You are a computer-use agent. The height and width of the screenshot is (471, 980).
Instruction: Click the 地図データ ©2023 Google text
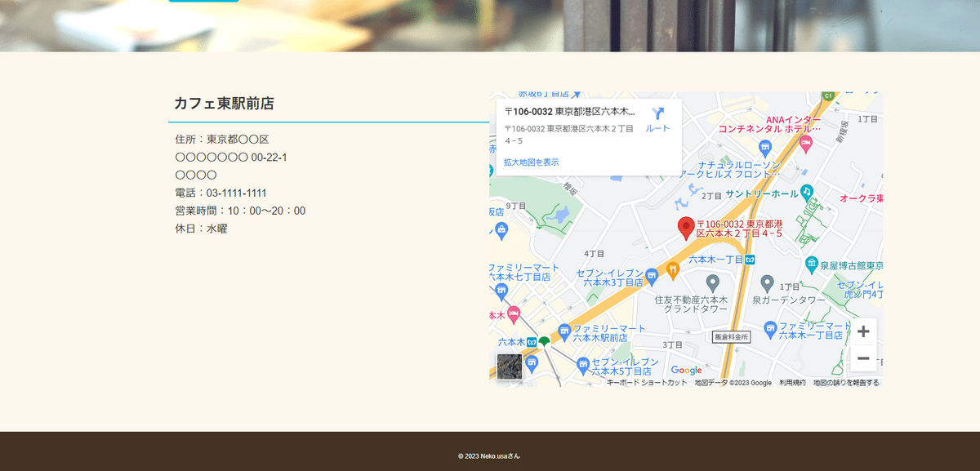click(x=733, y=383)
